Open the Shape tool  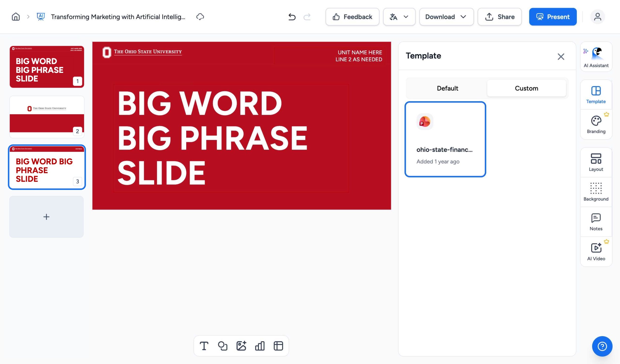click(x=223, y=346)
